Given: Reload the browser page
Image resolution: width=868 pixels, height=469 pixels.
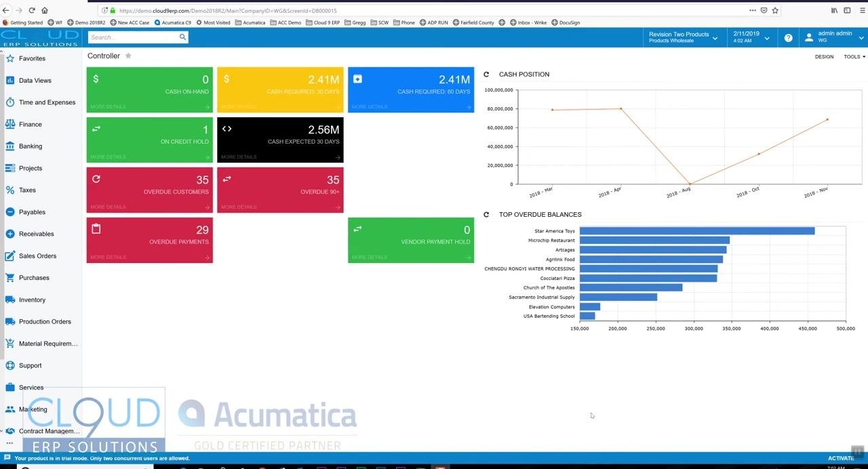Looking at the screenshot, I should point(32,10).
